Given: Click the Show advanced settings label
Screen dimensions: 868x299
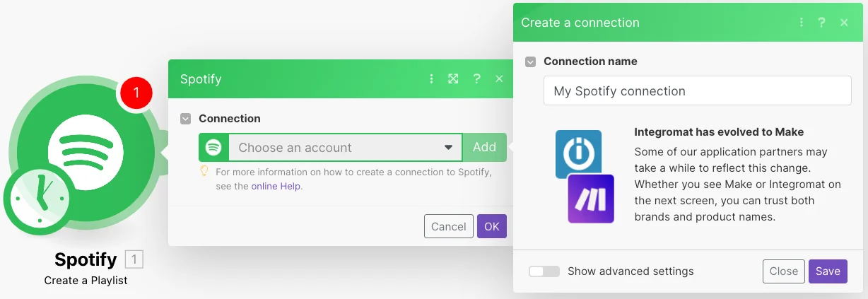Looking at the screenshot, I should tap(631, 271).
